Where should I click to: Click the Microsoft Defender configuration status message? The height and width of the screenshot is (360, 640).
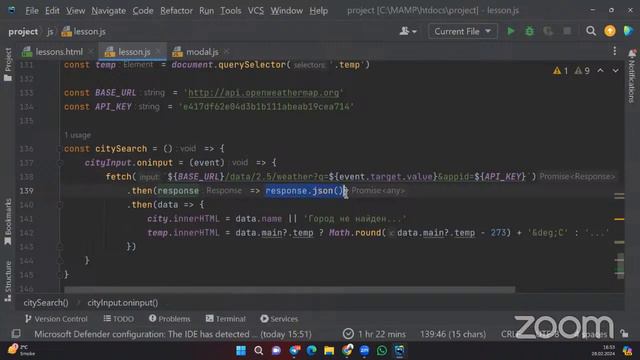[x=173, y=334]
